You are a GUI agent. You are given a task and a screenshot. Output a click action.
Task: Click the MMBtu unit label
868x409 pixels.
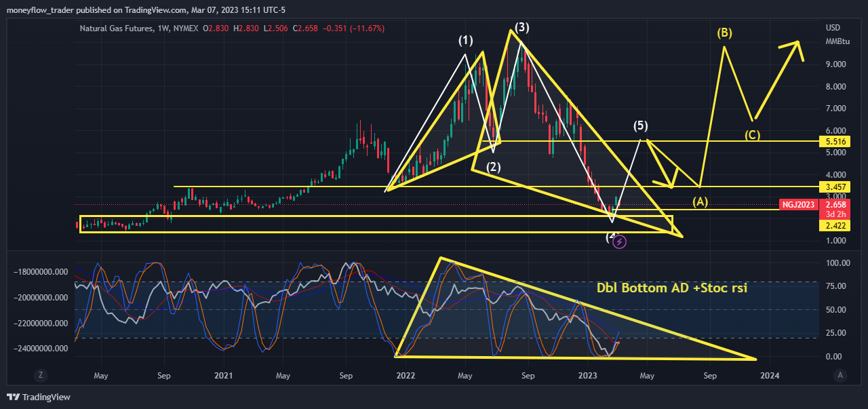(837, 41)
